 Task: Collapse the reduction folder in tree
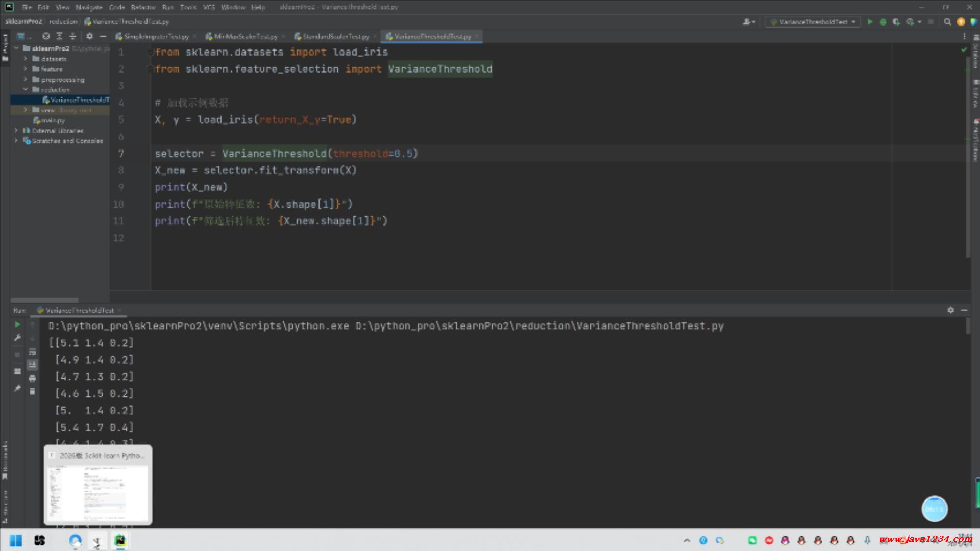tap(25, 90)
